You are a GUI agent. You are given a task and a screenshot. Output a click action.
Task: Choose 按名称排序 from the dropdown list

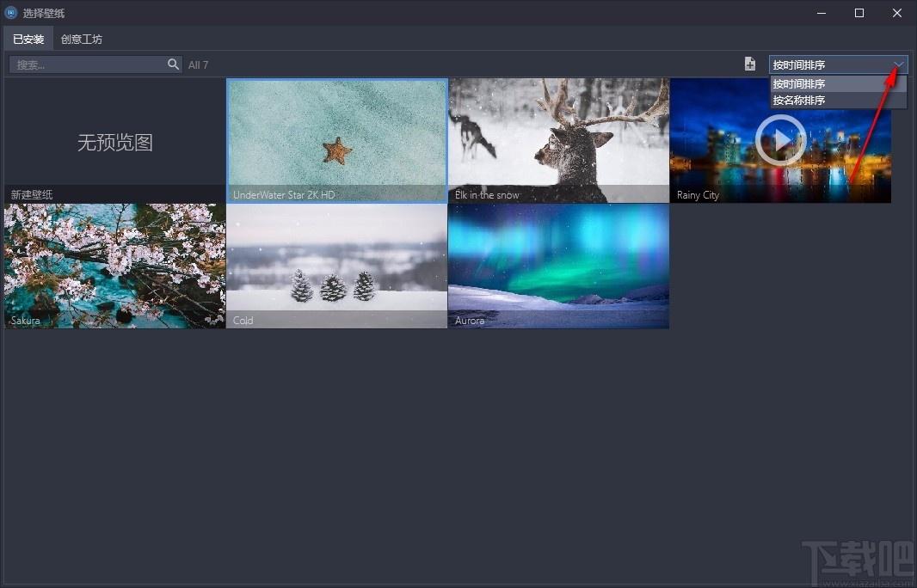tap(838, 100)
